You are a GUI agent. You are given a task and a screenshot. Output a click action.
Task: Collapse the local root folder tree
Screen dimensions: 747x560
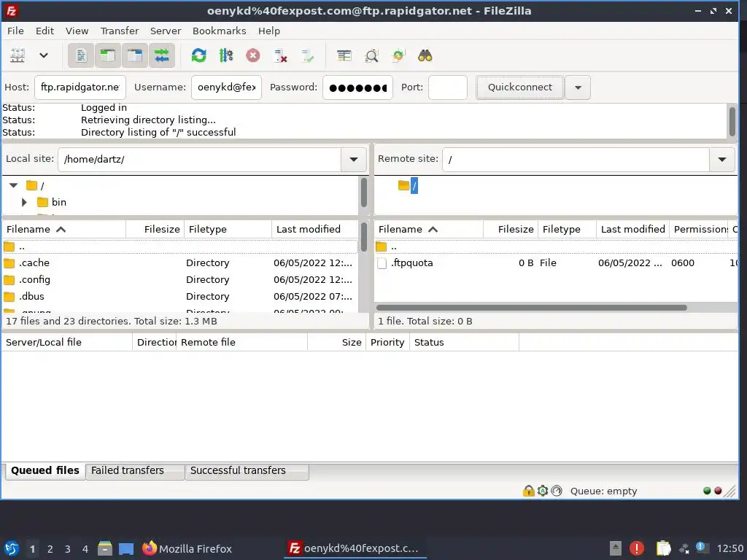point(13,185)
